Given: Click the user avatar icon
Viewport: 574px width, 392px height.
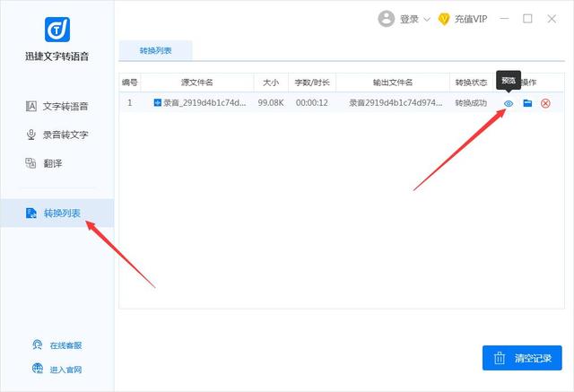Looking at the screenshot, I should tap(387, 19).
